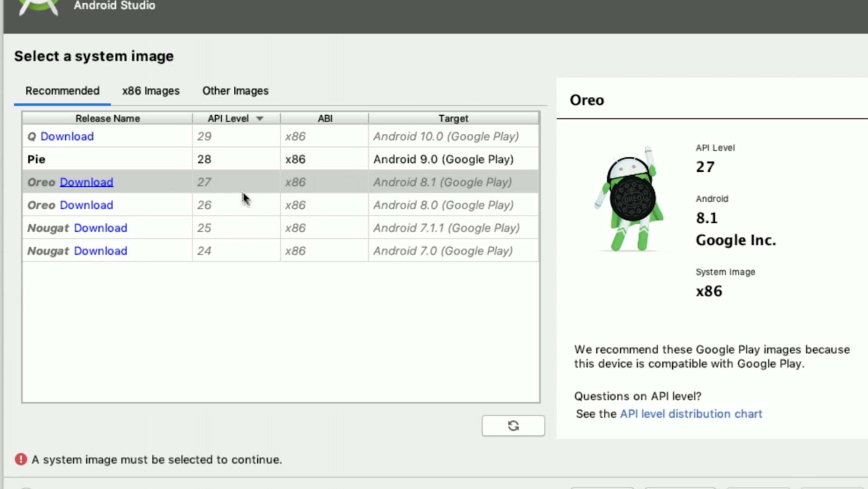This screenshot has width=868, height=489.
Task: Click the refresh icon button below the table
Action: click(x=513, y=426)
